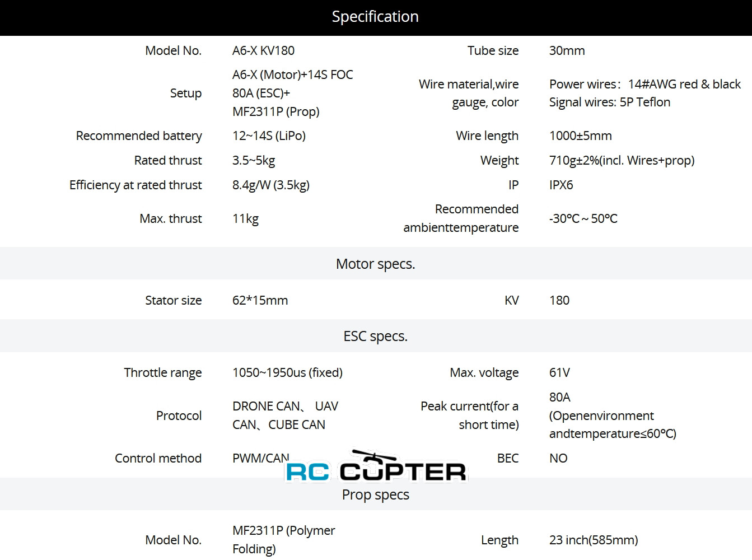Image resolution: width=752 pixels, height=560 pixels.
Task: Select the Prop specs section heading
Action: click(376, 494)
